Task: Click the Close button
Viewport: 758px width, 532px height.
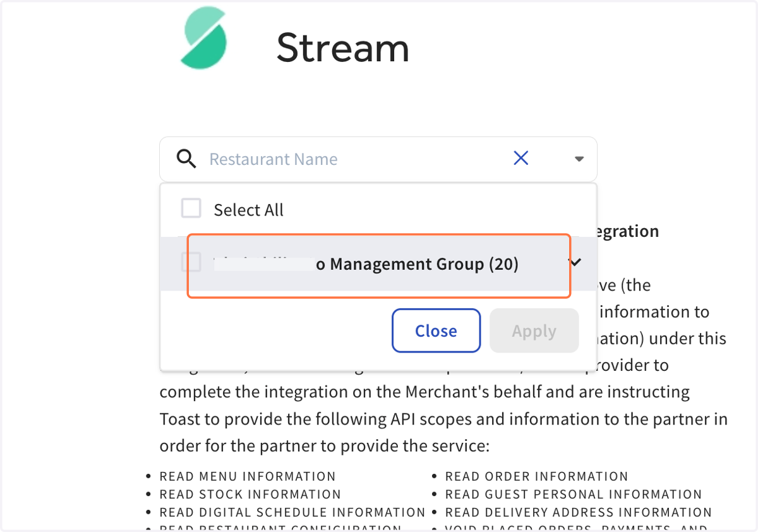Action: click(436, 330)
